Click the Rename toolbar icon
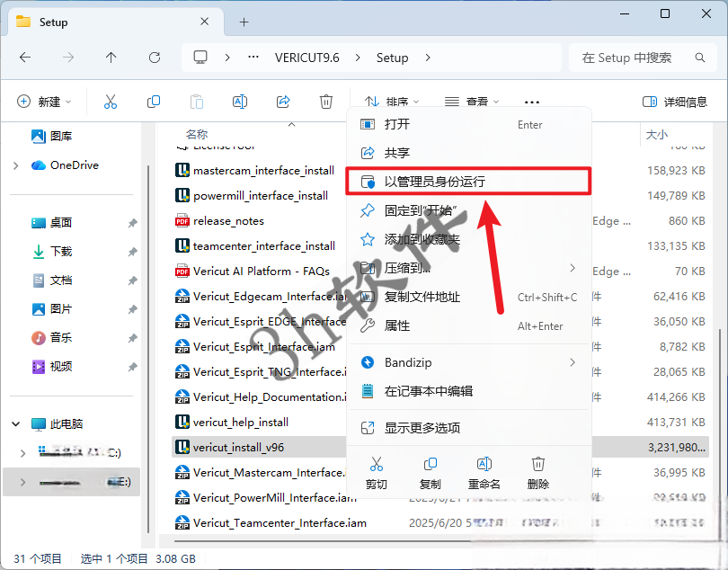This screenshot has width=728, height=570. pos(240,102)
